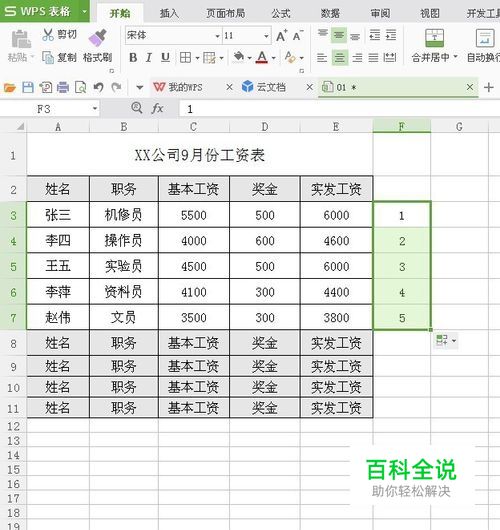The image size is (500, 530).
Task: Toggle center horizontal alignment
Action: pos(339,57)
